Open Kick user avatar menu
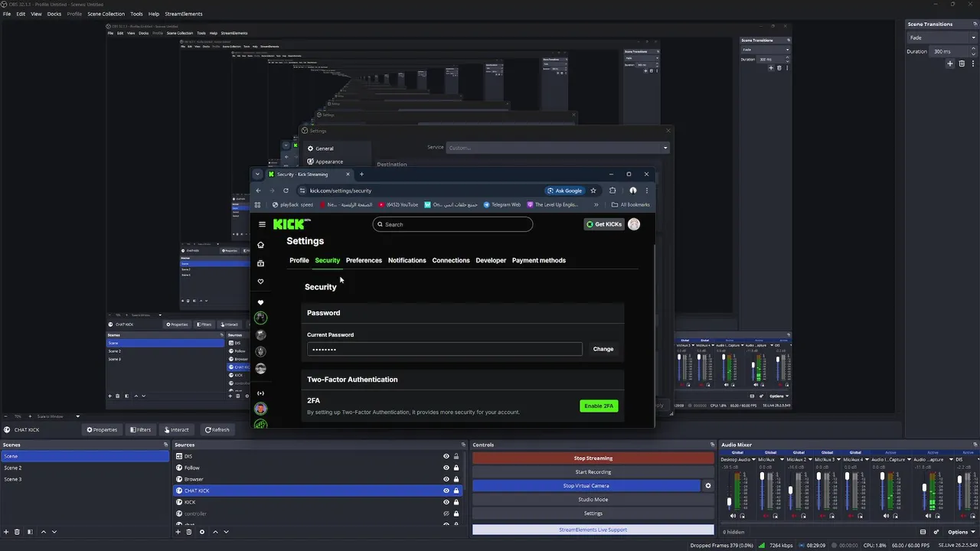The width and height of the screenshot is (980, 551). point(634,224)
